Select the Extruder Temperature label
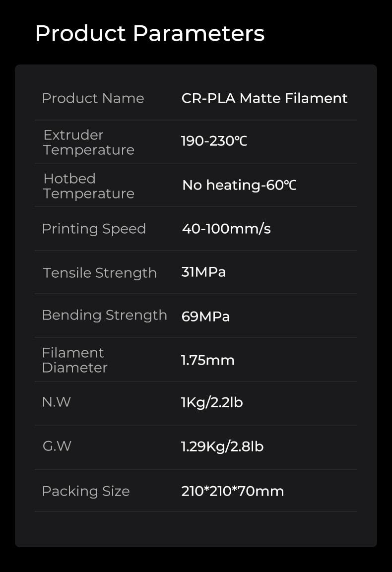The width and height of the screenshot is (392, 572). [x=89, y=142]
